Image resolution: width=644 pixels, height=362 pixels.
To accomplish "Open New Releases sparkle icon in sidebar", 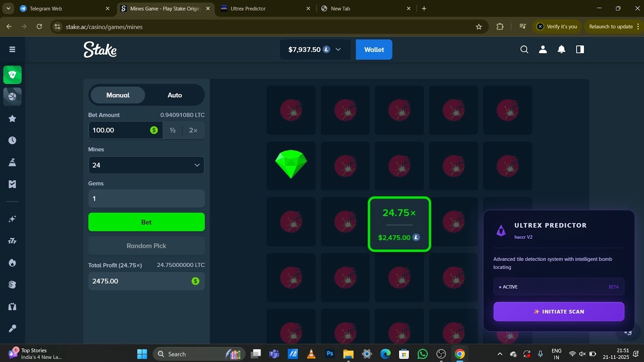I will coord(13,219).
